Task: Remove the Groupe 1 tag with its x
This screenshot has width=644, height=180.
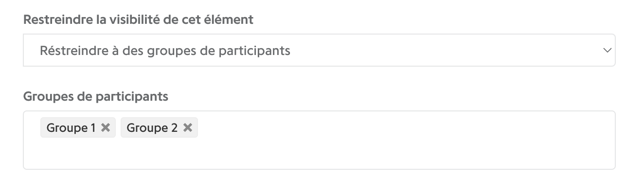Action: (106, 128)
